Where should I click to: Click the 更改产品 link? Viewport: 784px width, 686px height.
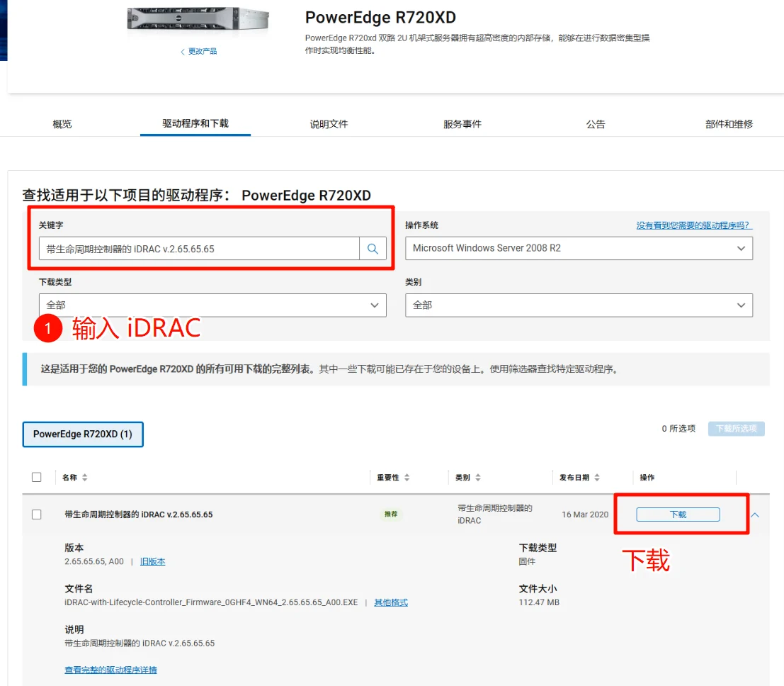[203, 52]
